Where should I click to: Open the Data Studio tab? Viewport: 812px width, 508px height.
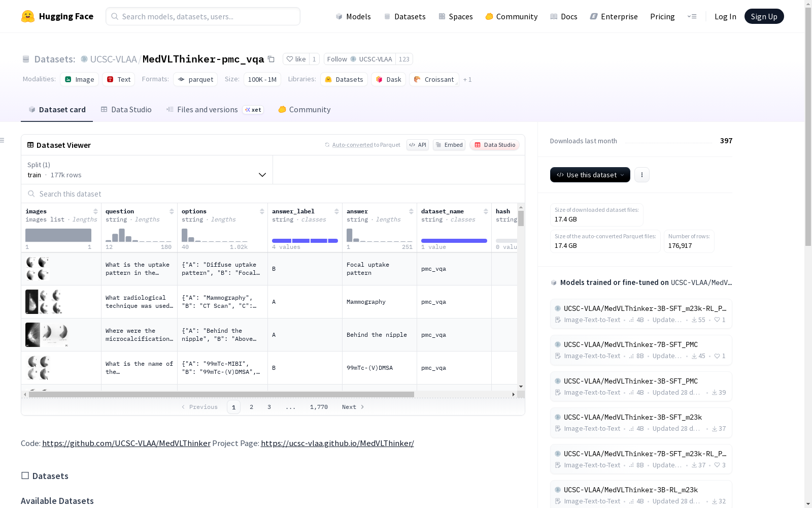pos(126,110)
